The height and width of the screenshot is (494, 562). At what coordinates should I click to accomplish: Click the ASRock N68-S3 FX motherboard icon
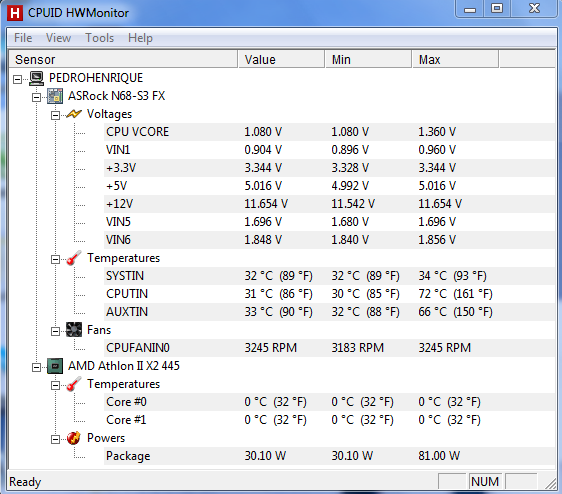55,96
